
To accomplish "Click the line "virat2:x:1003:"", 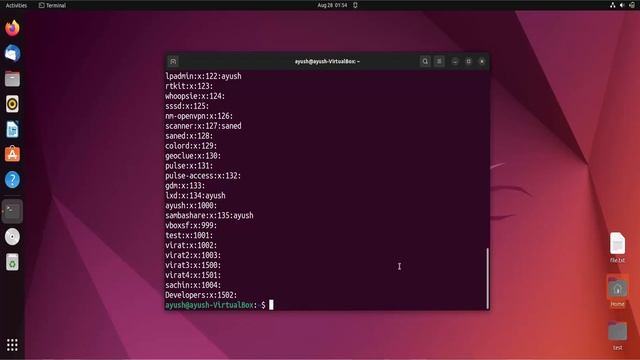I will [x=193, y=255].
